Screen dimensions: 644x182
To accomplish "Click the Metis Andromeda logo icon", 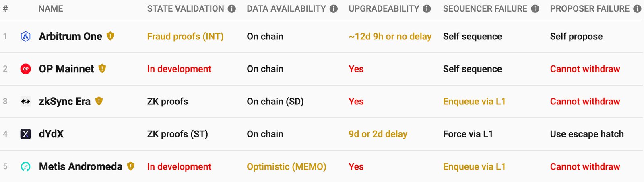I will tap(26, 167).
